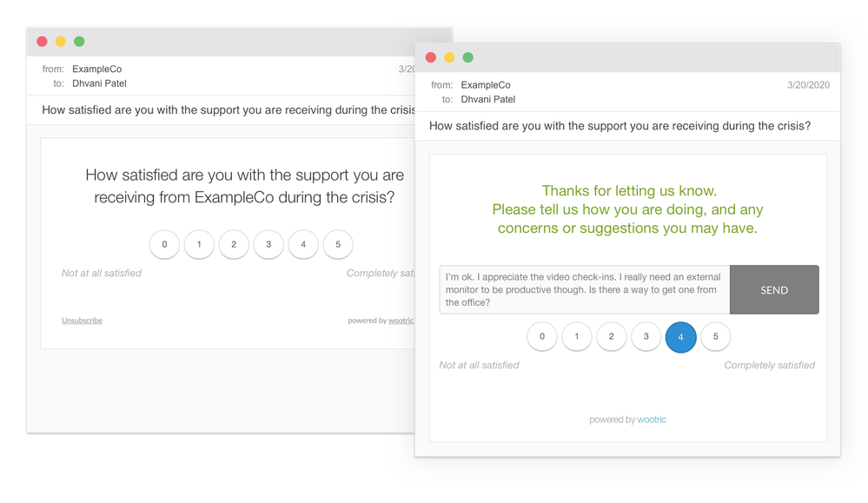Image resolution: width=868 pixels, height=503 pixels.
Task: Choose rating 5 in the right survey
Action: click(716, 336)
